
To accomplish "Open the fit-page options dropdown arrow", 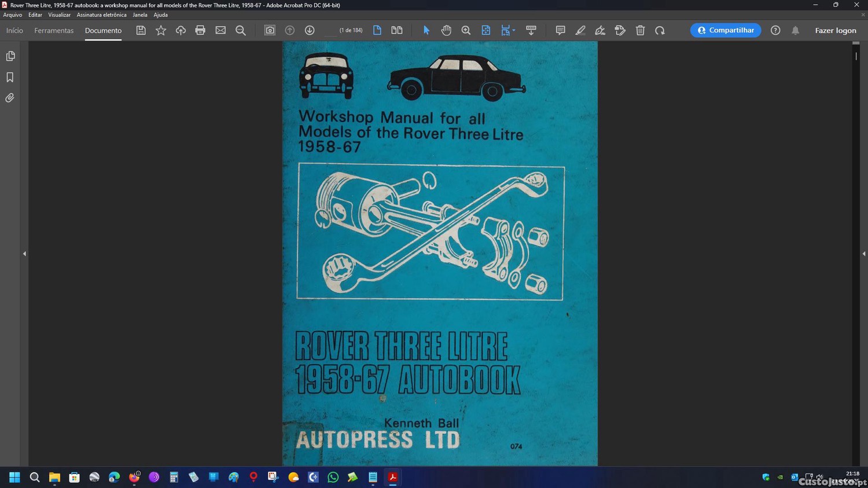I will point(514,31).
